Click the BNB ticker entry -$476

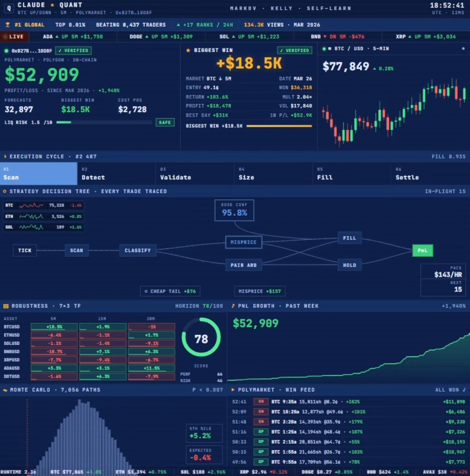click(338, 36)
